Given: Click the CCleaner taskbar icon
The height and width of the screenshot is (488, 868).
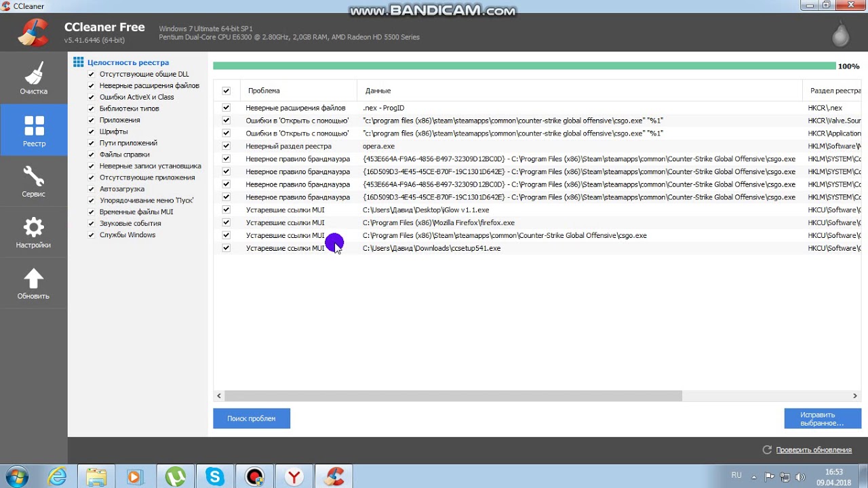Looking at the screenshot, I should coord(334,477).
